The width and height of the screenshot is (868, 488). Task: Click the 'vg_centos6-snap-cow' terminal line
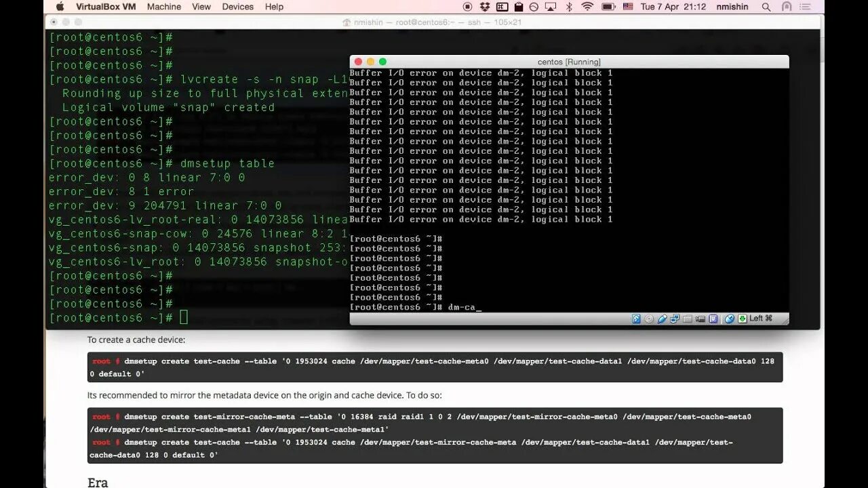tap(198, 233)
